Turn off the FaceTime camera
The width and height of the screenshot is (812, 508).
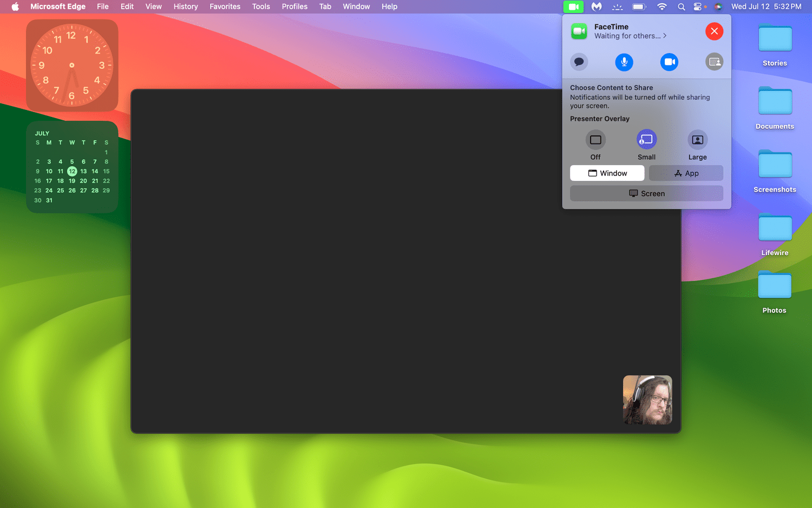[x=669, y=62]
